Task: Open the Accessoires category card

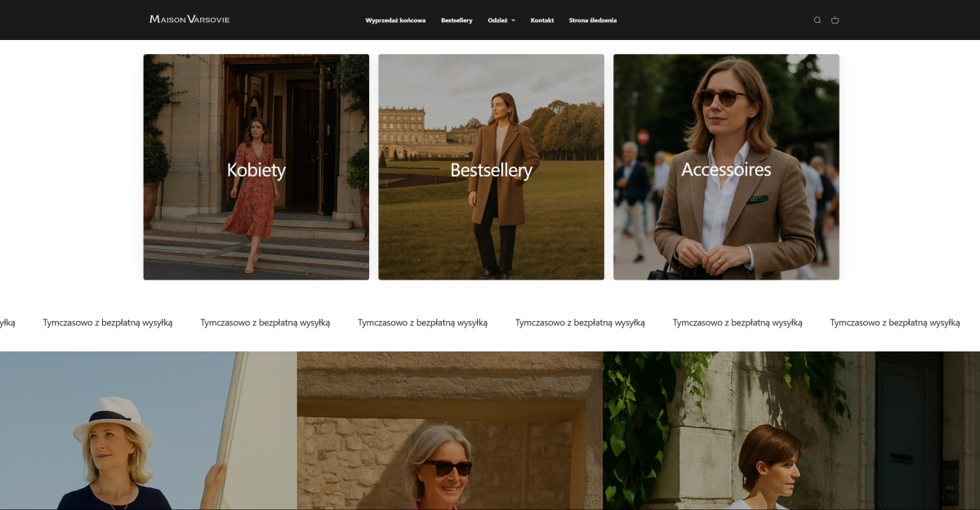Action: coord(726,167)
